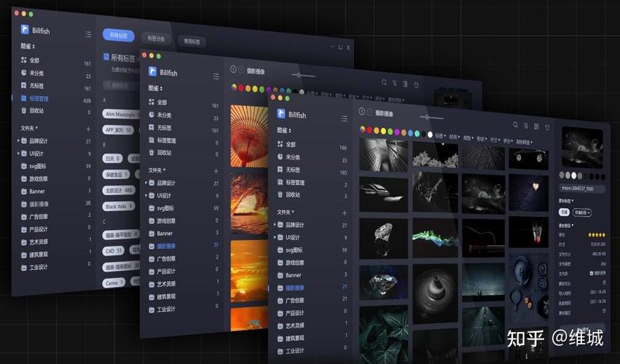This screenshot has height=364, width=620.
Task: Collapse 文件夹 section header in front window
Action: (285, 213)
